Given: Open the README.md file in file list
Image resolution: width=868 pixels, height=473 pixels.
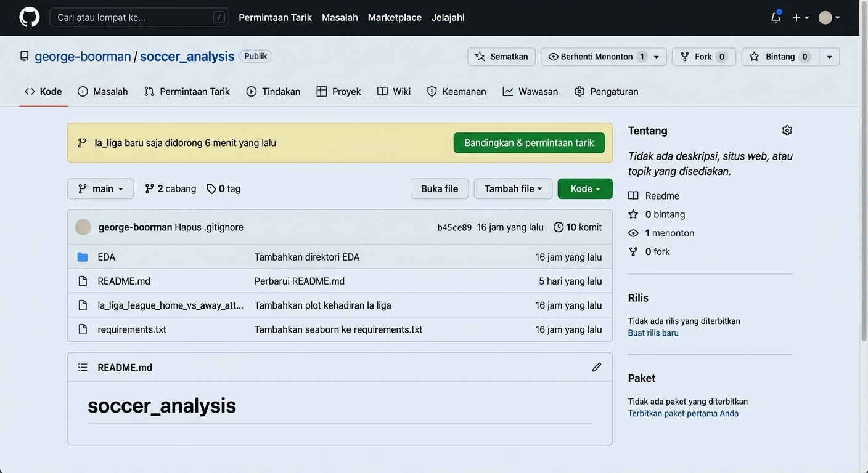Looking at the screenshot, I should [x=124, y=281].
